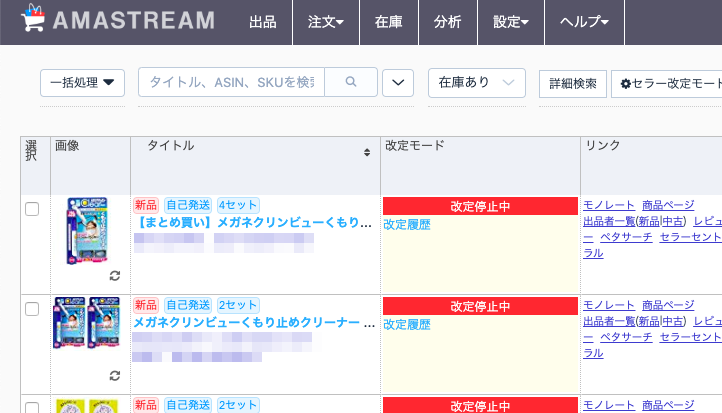Open 改定履歴 link in メガネクリンビューくもり止めクリーナー row
The image size is (722, 413).
(x=407, y=325)
